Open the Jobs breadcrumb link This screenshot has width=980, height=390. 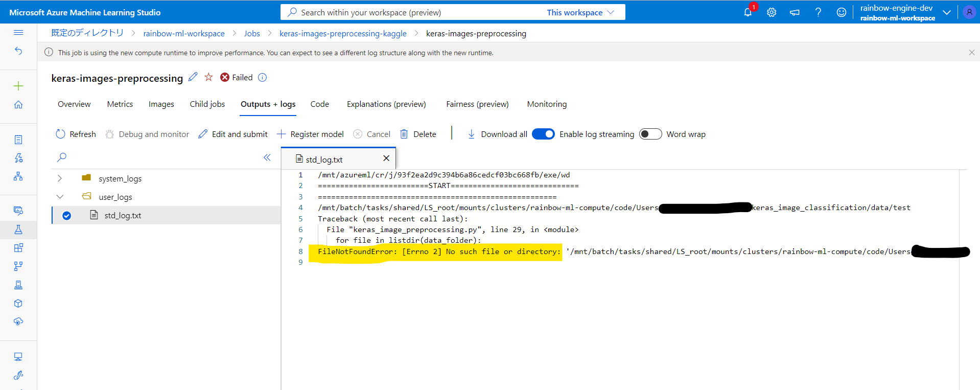click(x=252, y=33)
